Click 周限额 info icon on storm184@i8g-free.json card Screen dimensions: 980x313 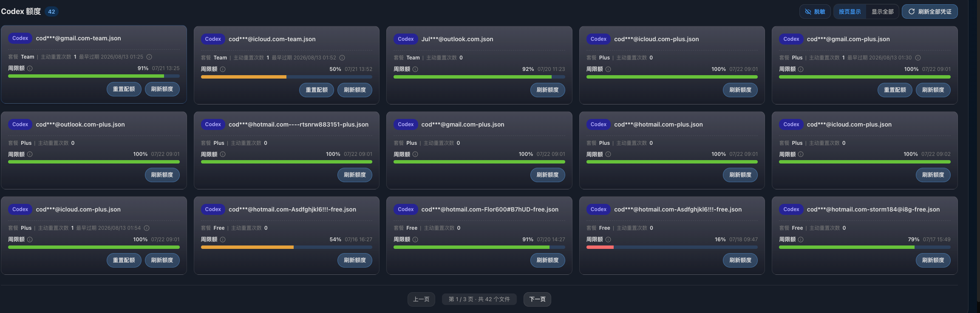point(801,240)
